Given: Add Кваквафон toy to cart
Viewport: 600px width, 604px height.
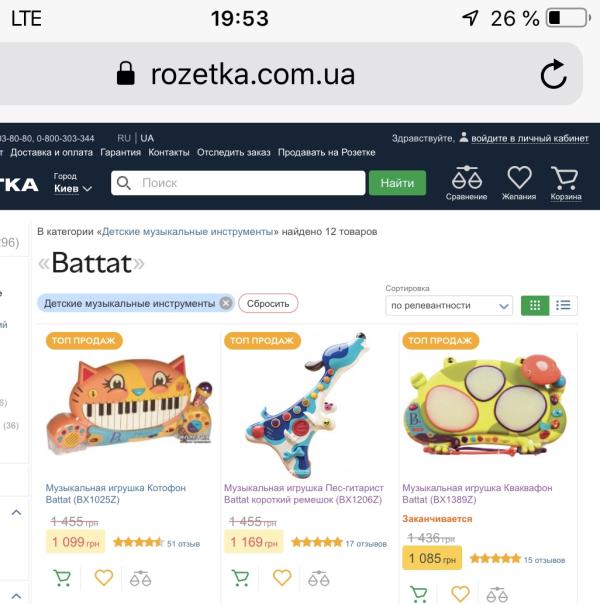Looking at the screenshot, I should [419, 593].
